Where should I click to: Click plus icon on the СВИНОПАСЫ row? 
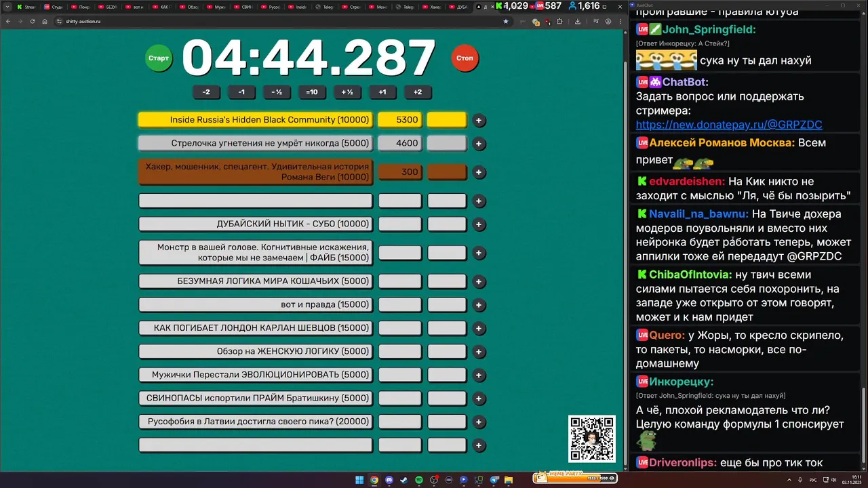click(x=479, y=399)
